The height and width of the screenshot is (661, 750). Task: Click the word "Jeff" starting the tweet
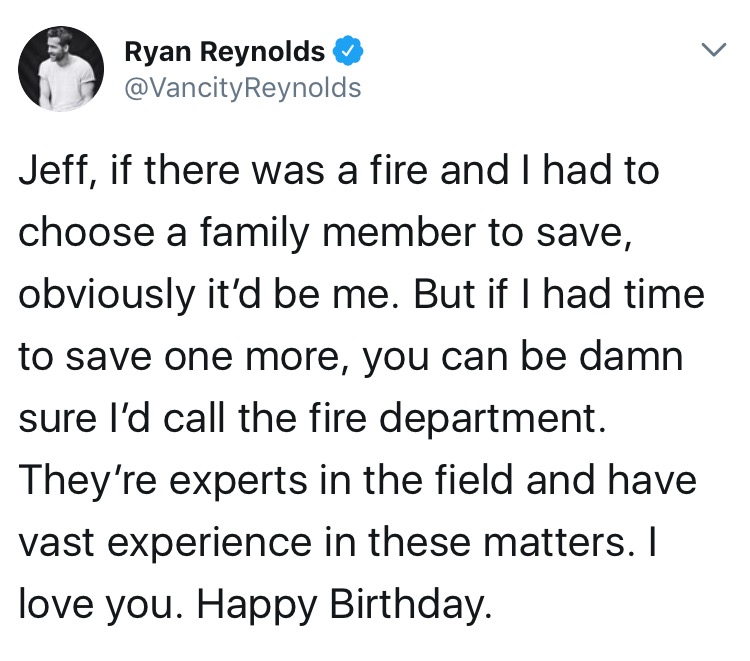[54, 171]
